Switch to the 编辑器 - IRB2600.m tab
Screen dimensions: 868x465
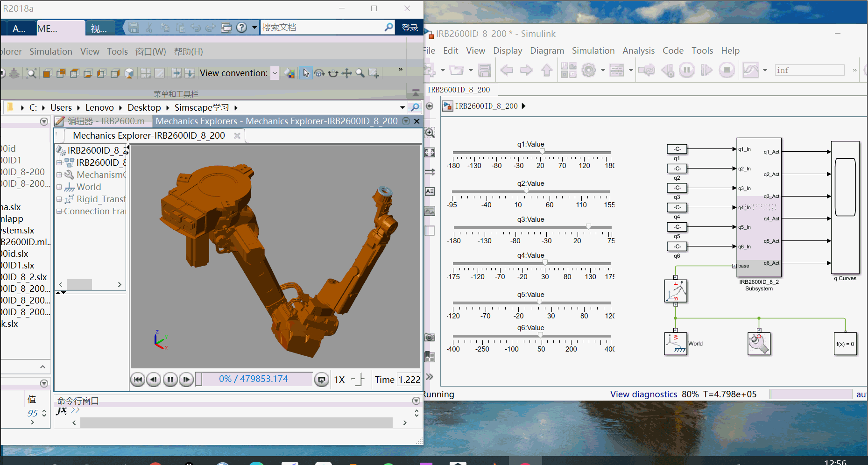pos(103,121)
